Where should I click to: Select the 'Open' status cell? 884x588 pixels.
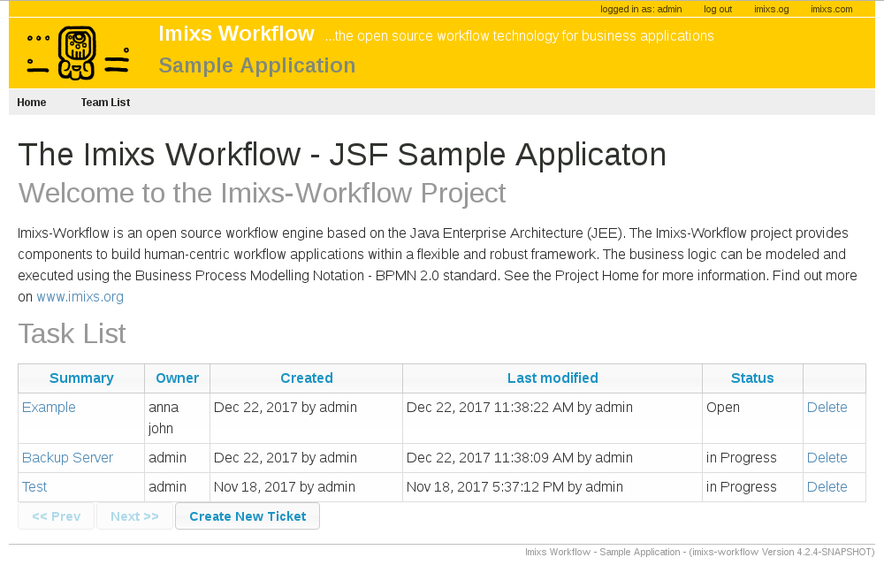coord(752,417)
